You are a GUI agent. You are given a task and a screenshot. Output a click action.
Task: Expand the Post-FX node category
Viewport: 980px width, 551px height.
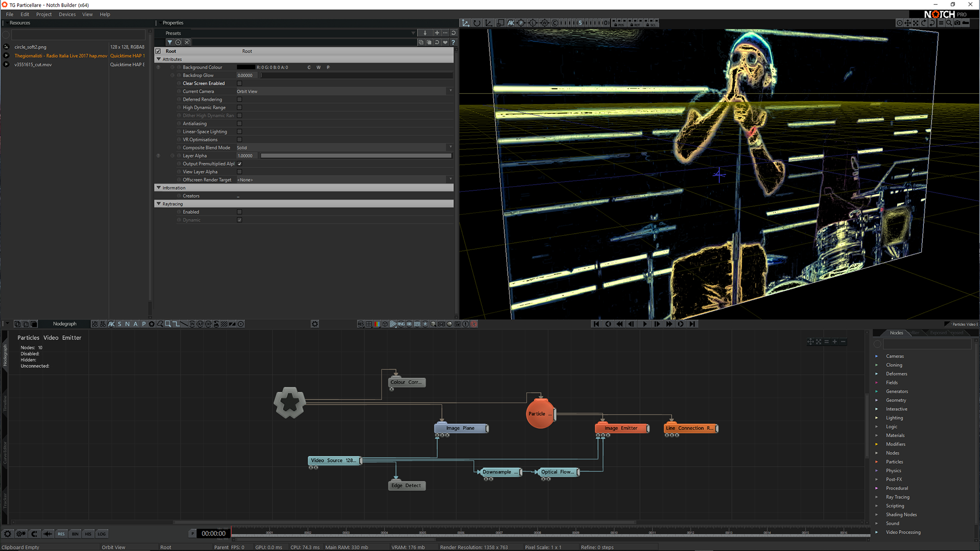point(876,479)
